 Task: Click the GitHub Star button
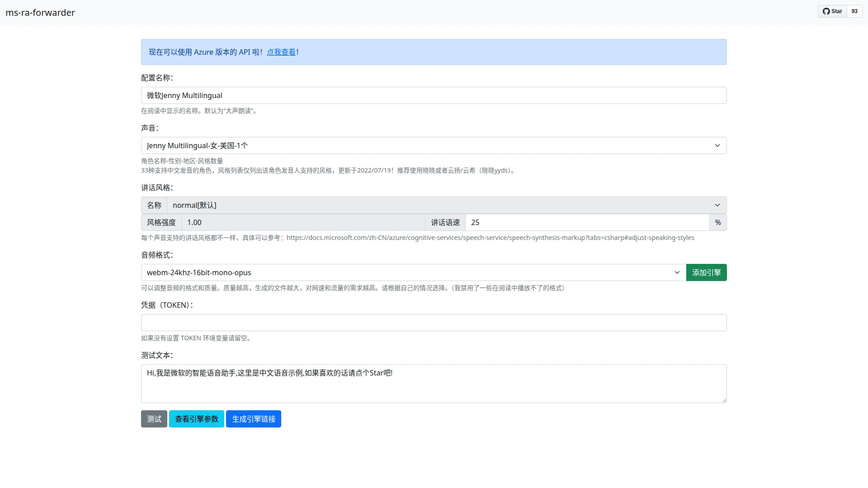832,11
